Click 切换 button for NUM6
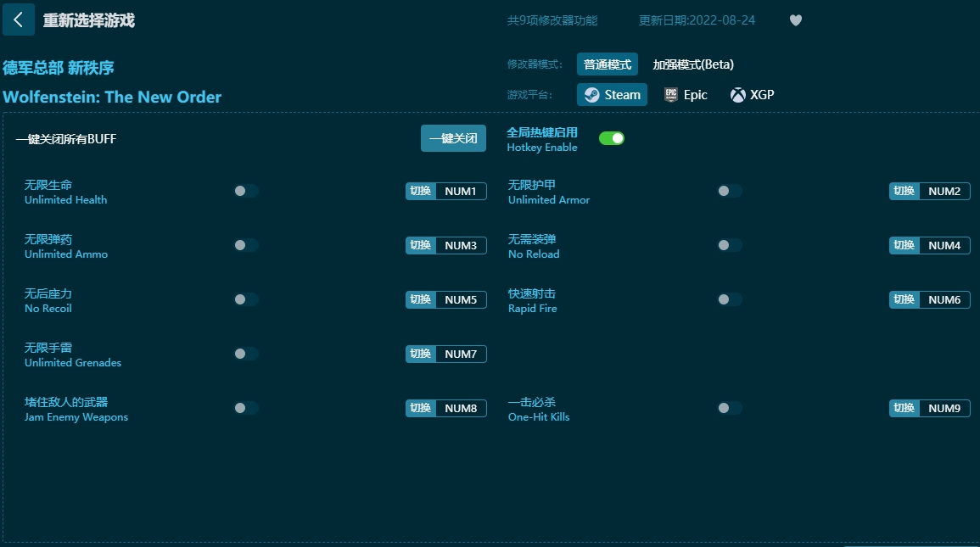Image resolution: width=980 pixels, height=547 pixels. [x=904, y=299]
